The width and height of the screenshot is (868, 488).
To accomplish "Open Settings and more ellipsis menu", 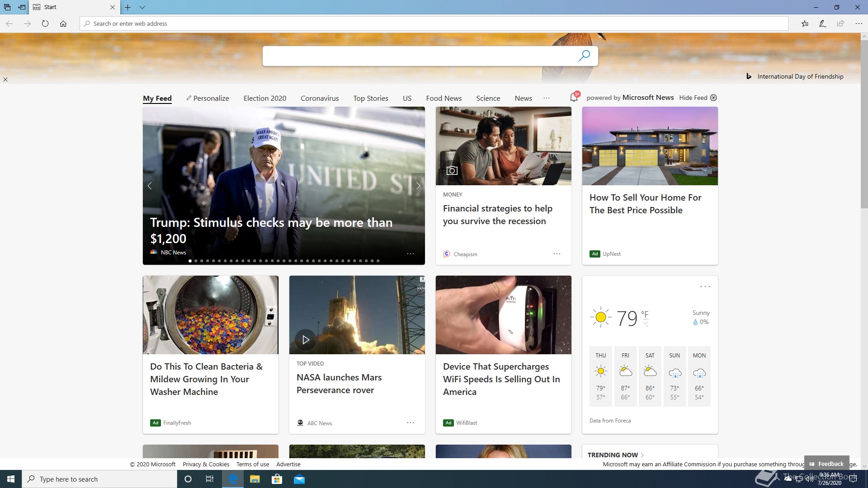I will [859, 23].
